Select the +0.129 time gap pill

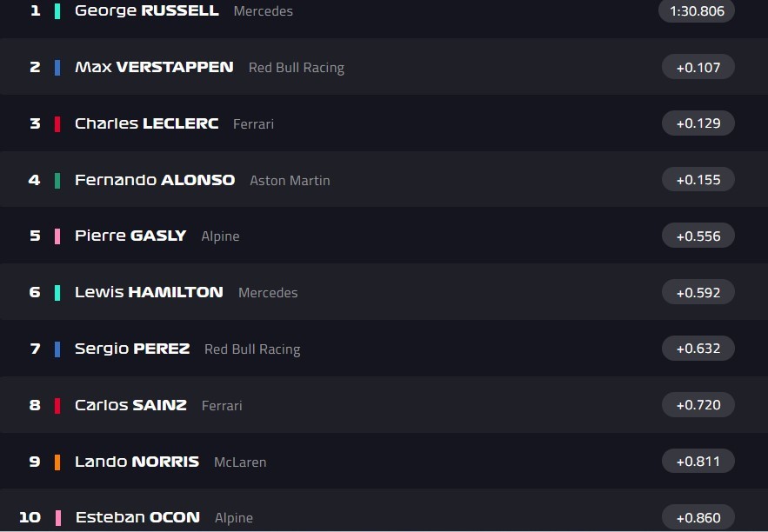click(698, 123)
